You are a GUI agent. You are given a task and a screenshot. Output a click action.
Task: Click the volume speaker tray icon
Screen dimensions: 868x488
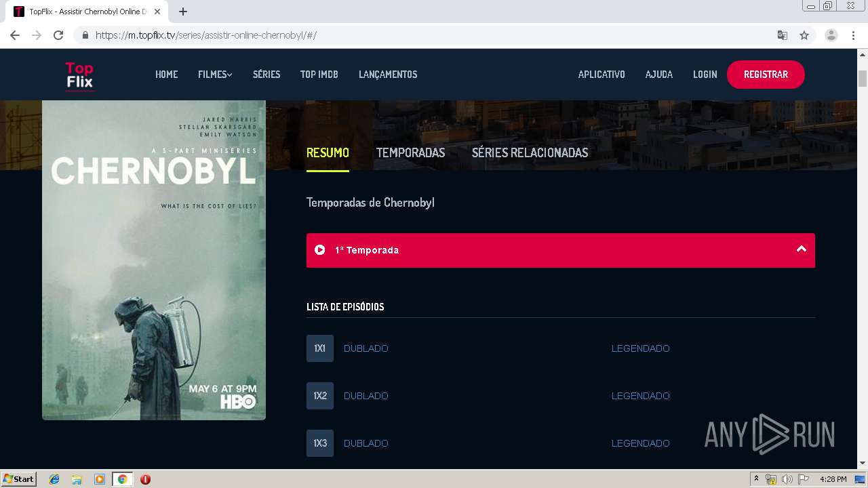coord(787,479)
